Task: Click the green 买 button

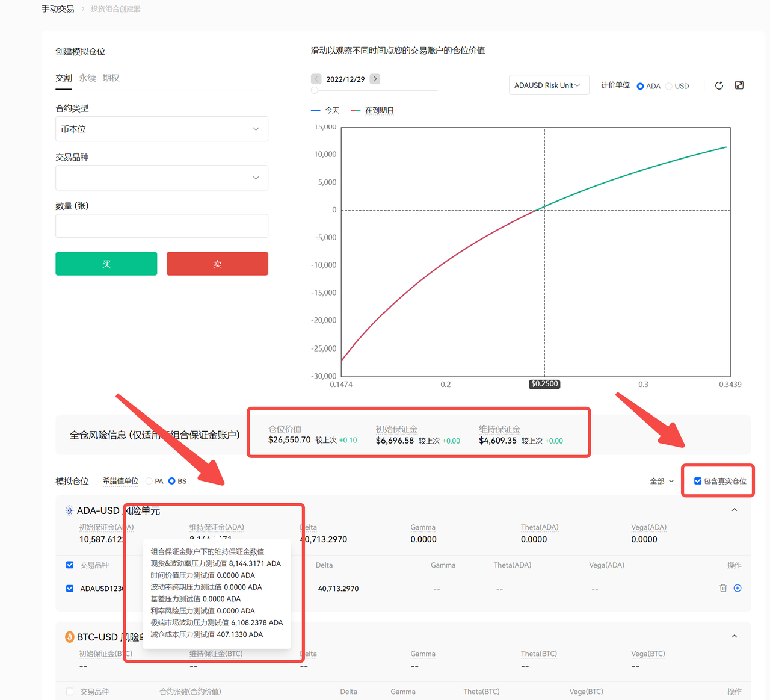Action: pyautogui.click(x=106, y=264)
